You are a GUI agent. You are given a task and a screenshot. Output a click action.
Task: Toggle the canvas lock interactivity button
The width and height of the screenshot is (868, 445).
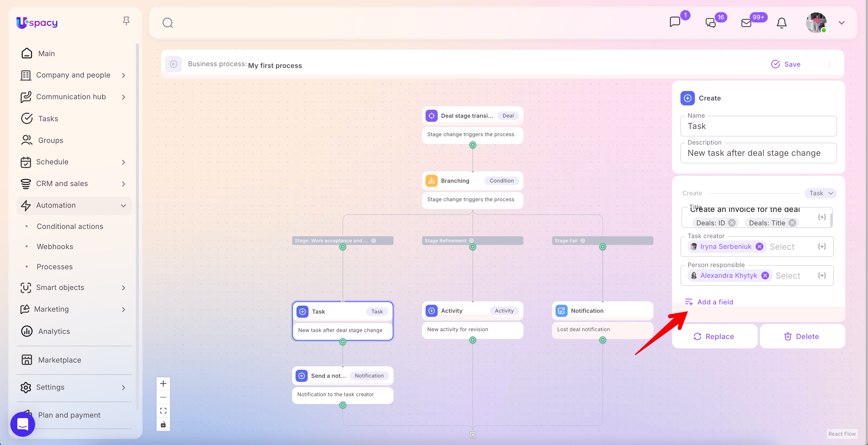click(163, 424)
